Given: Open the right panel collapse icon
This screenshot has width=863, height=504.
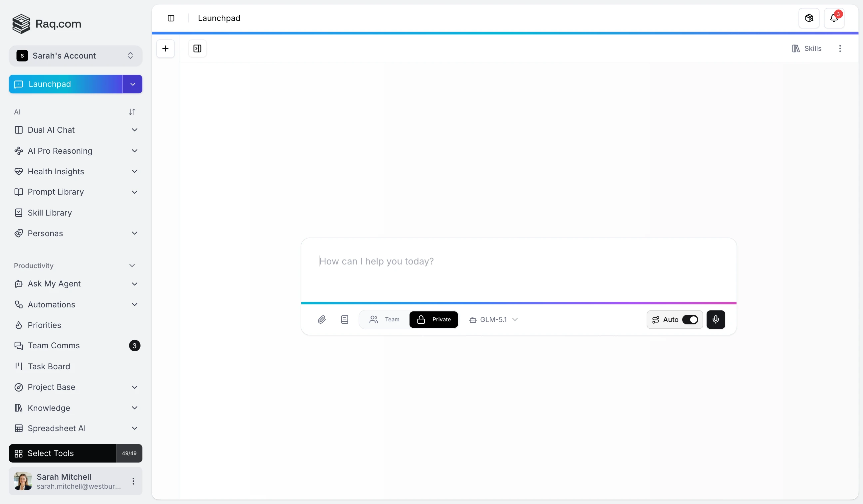Looking at the screenshot, I should (197, 49).
